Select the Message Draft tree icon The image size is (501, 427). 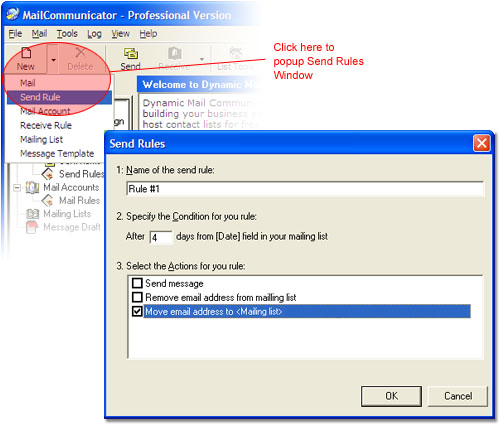tap(32, 227)
